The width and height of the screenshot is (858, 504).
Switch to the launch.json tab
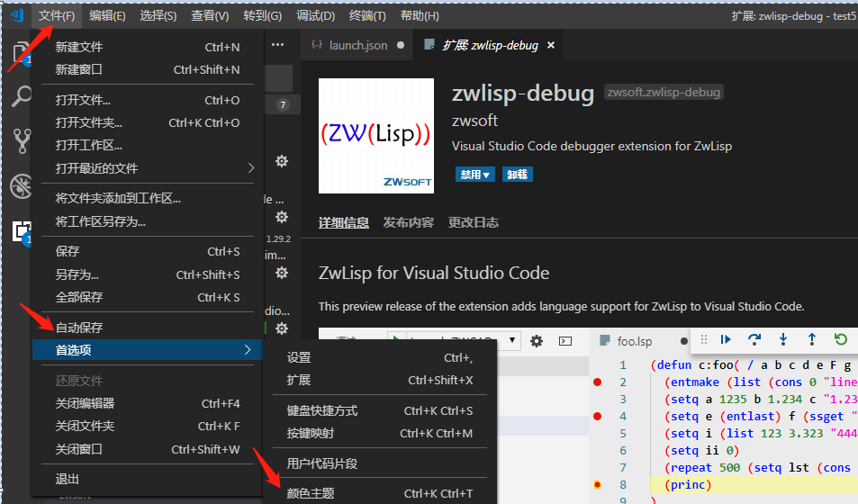click(357, 45)
